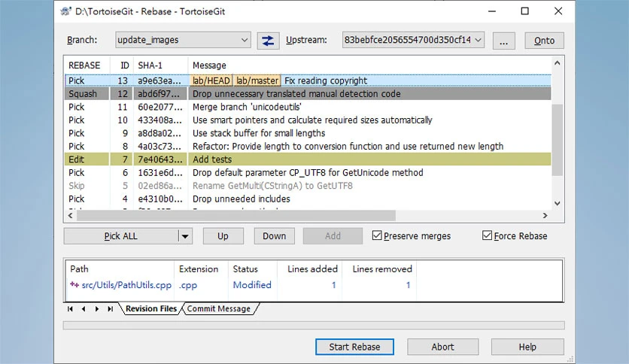Click the Up button
This screenshot has height=364, width=629.
point(223,236)
